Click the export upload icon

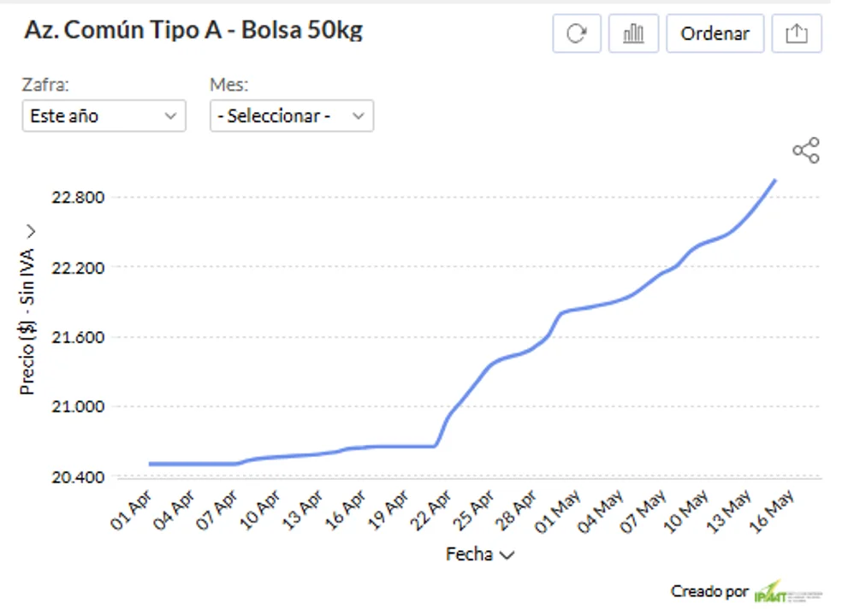point(796,33)
